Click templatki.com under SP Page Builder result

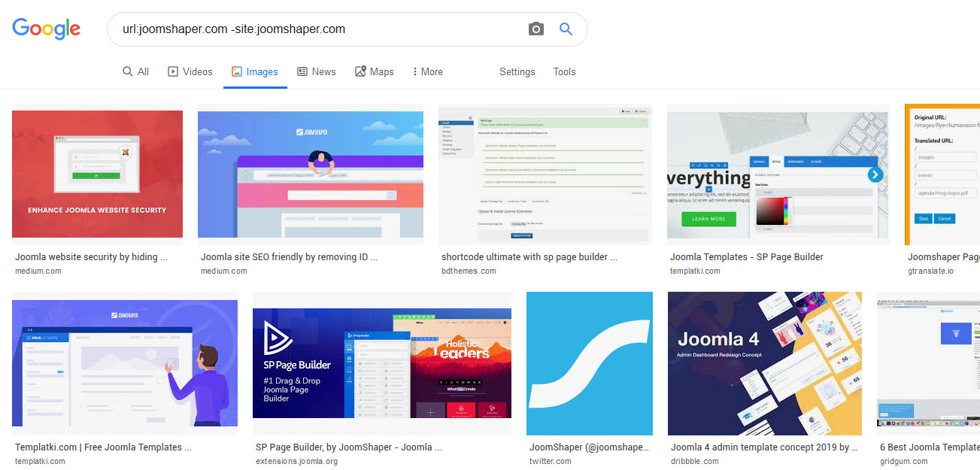tap(695, 271)
